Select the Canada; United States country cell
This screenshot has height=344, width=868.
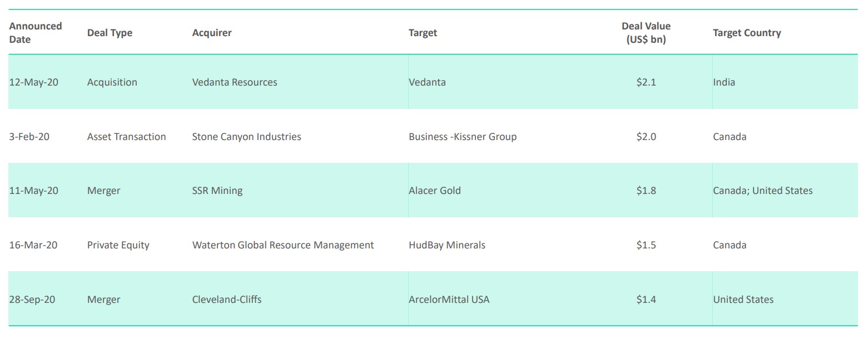tap(763, 191)
